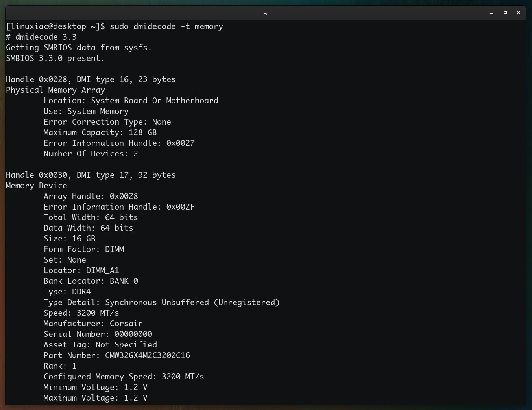Click the Number Of Devices: 2 line

(91, 154)
